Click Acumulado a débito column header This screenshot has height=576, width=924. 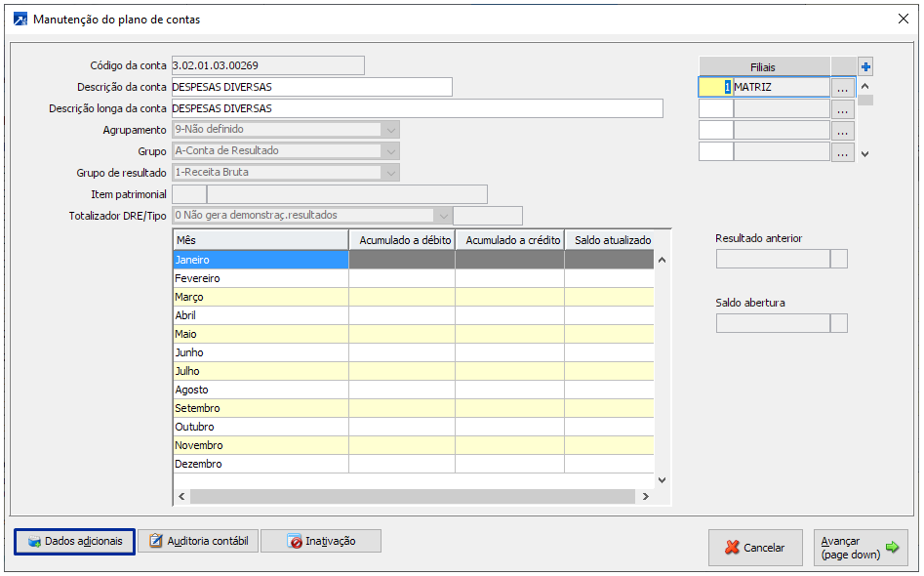pyautogui.click(x=403, y=240)
